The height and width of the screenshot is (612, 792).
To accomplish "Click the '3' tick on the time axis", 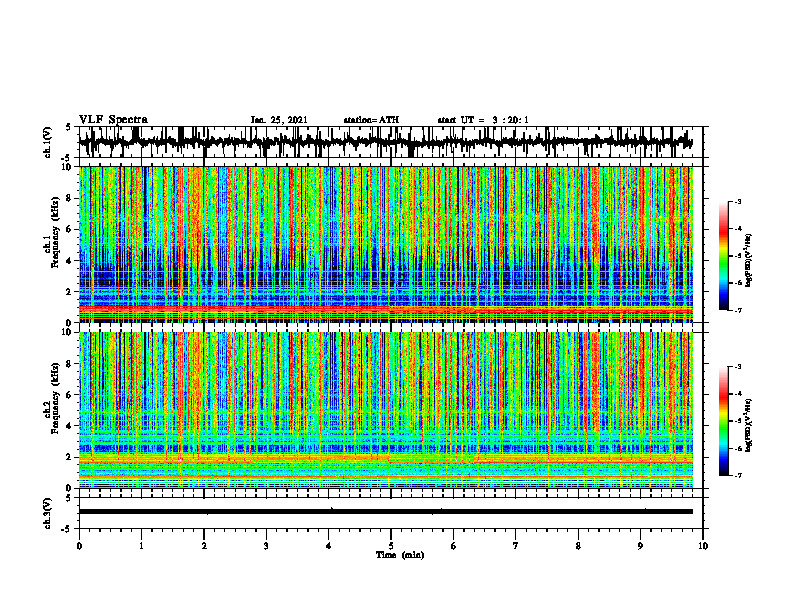I will point(266,546).
